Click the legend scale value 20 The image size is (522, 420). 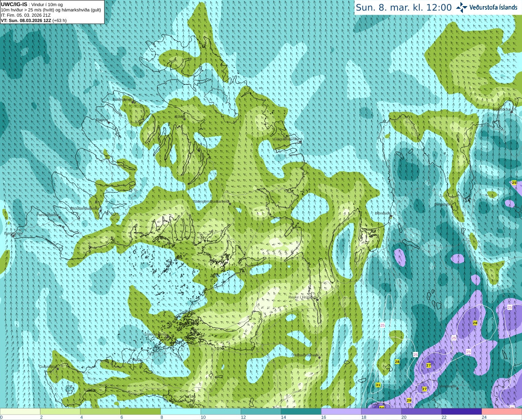(404, 417)
